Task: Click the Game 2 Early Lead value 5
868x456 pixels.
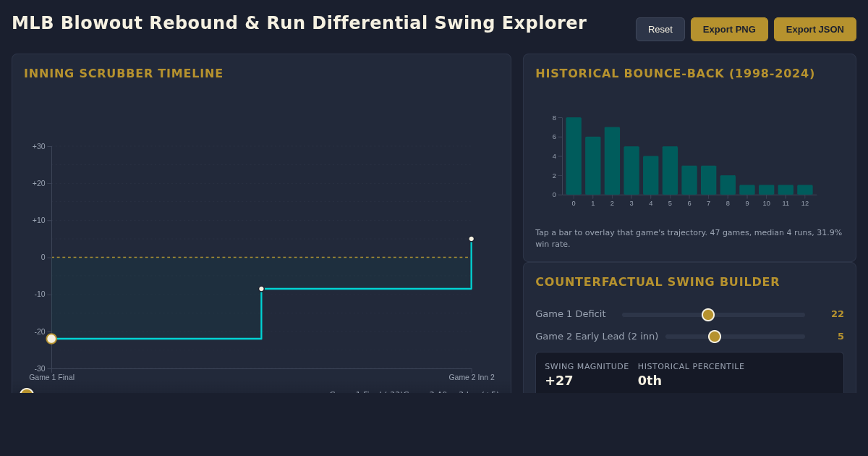Action: [841, 337]
